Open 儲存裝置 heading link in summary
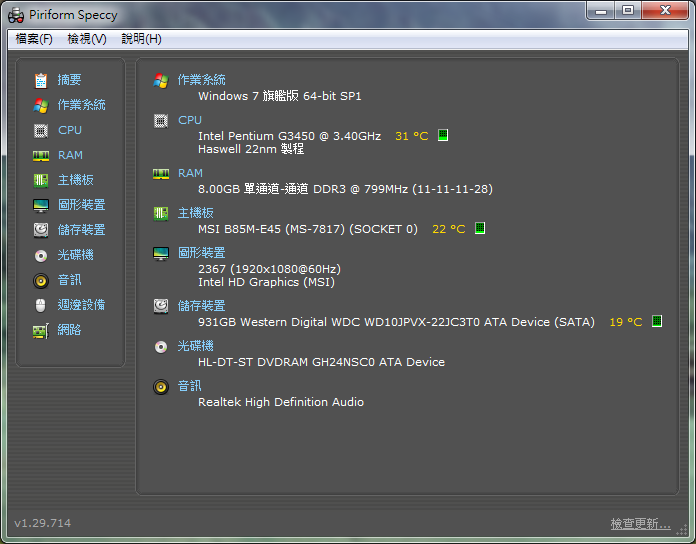Image resolution: width=696 pixels, height=544 pixels. click(202, 306)
